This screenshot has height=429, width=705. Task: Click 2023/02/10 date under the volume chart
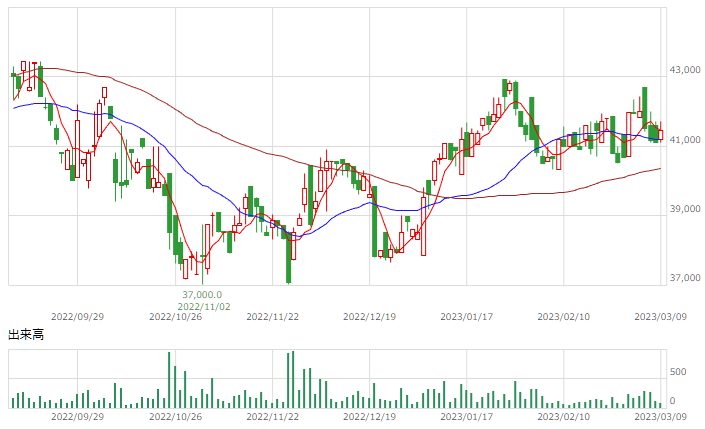click(563, 416)
